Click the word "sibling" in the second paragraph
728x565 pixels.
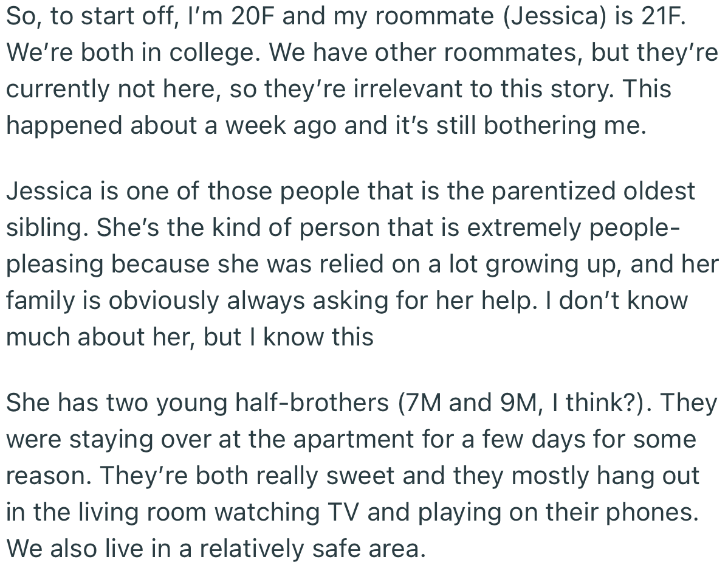pos(46,228)
